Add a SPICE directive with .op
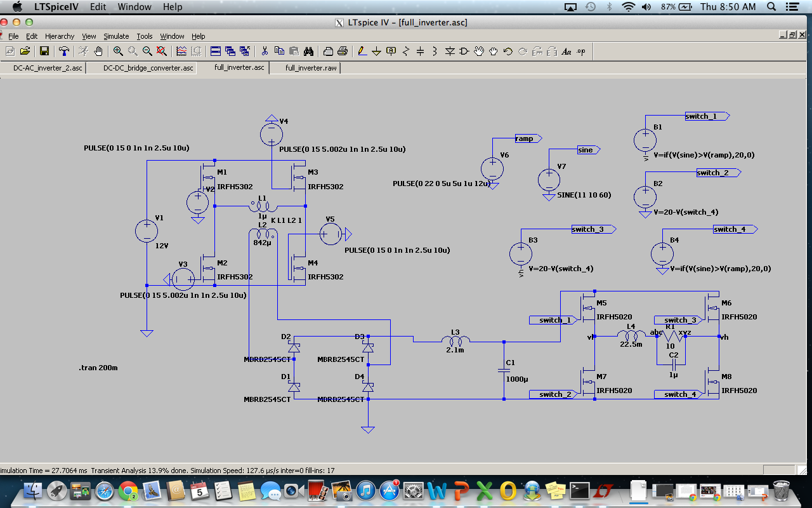 click(x=580, y=51)
